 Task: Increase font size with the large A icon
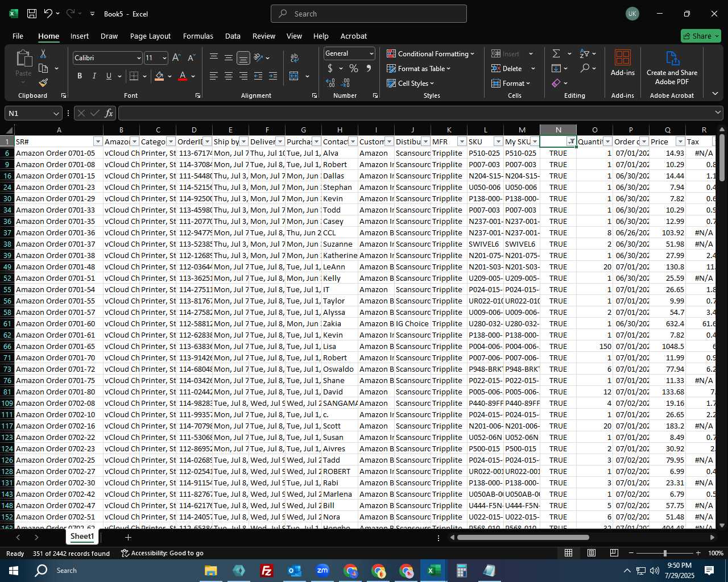pyautogui.click(x=176, y=58)
